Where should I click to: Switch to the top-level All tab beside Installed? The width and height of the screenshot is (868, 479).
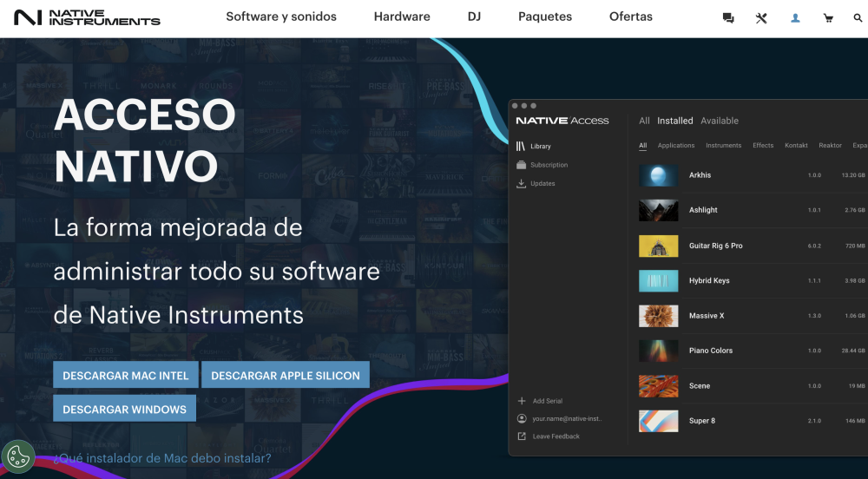point(644,121)
